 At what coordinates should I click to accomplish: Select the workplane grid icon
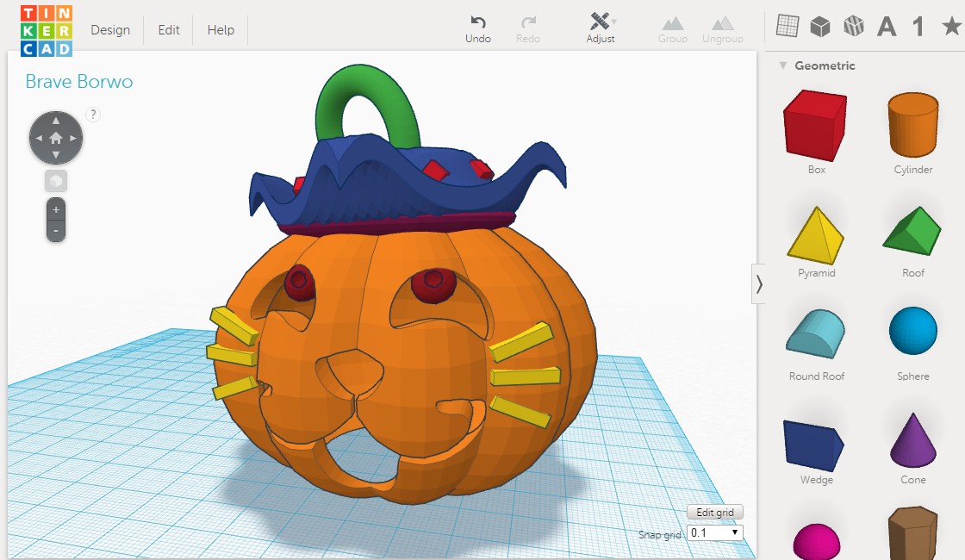tap(788, 26)
